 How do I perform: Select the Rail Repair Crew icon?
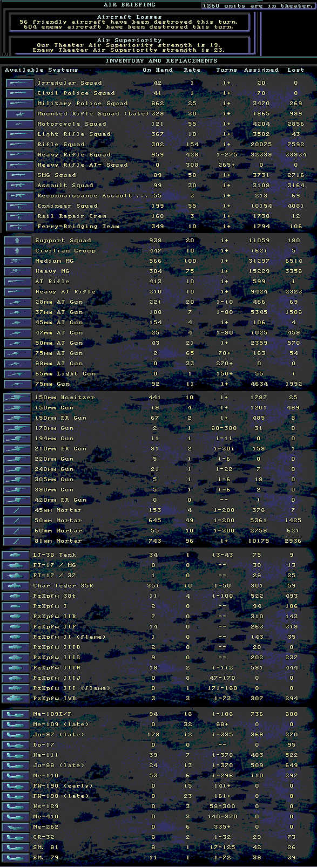[x=20, y=216]
